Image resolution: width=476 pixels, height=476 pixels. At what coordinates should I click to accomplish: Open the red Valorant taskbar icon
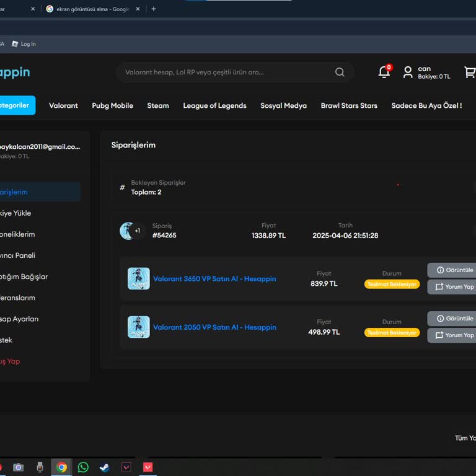click(148, 467)
